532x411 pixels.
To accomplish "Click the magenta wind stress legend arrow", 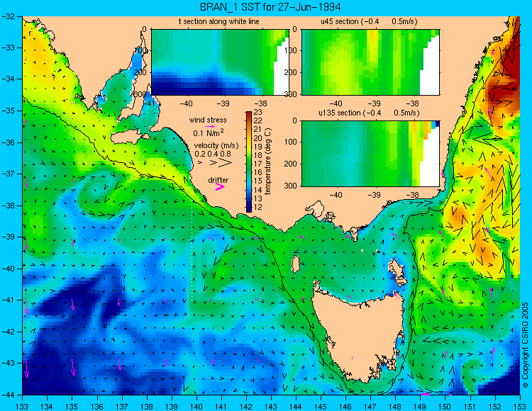I will 210,126.
